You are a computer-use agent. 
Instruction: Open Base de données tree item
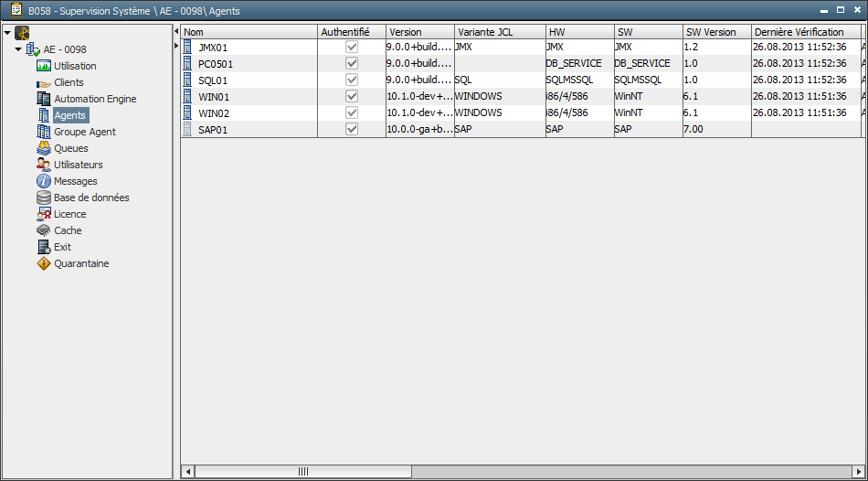point(91,198)
